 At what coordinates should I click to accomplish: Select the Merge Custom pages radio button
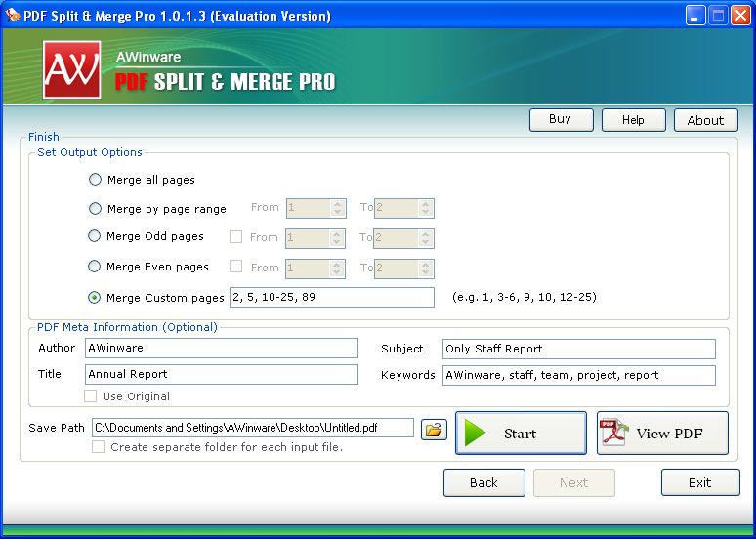click(x=95, y=298)
